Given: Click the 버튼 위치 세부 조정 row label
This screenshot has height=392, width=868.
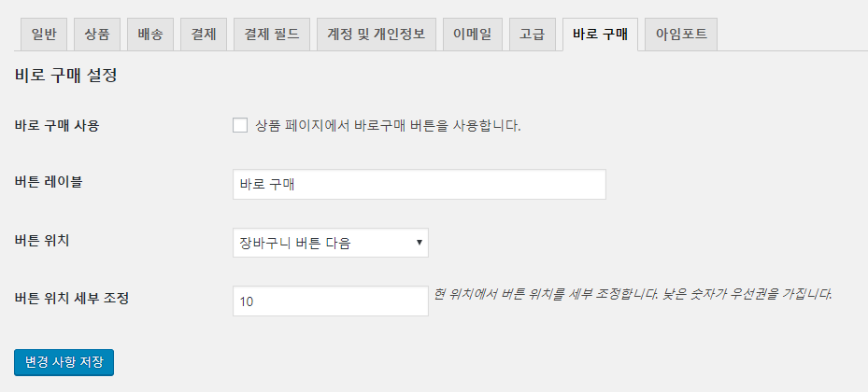Looking at the screenshot, I should pos(72,300).
